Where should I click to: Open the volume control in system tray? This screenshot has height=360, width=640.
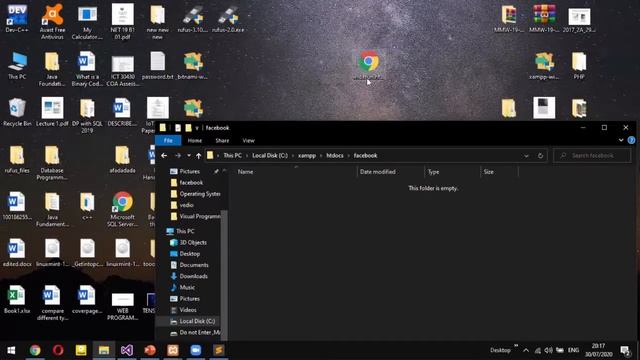548,350
